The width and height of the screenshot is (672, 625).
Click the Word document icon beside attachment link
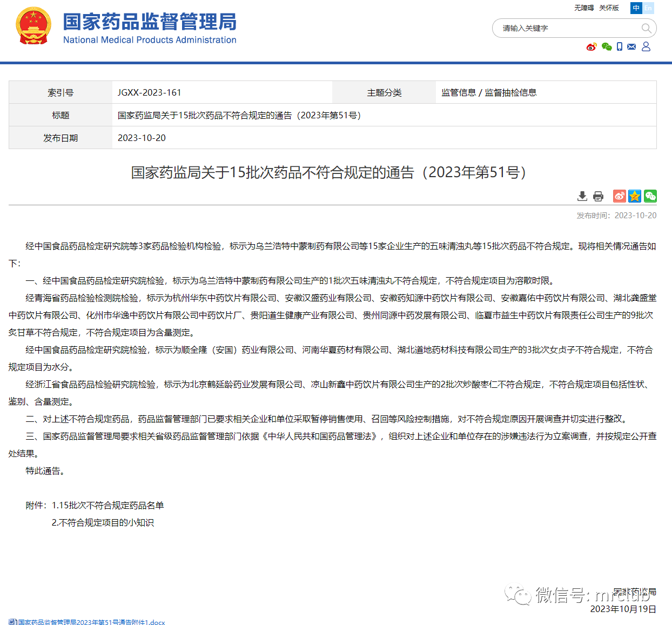[12, 622]
